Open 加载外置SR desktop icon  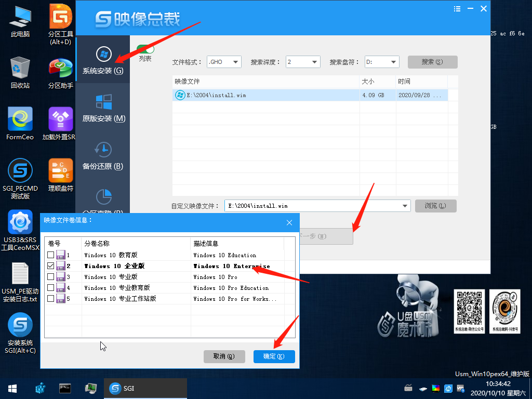[x=60, y=119]
